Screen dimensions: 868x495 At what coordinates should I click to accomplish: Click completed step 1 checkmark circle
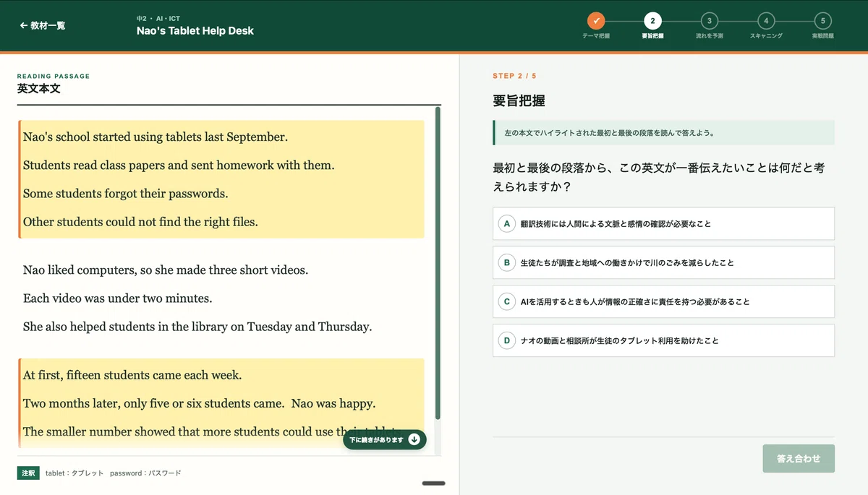click(x=596, y=21)
